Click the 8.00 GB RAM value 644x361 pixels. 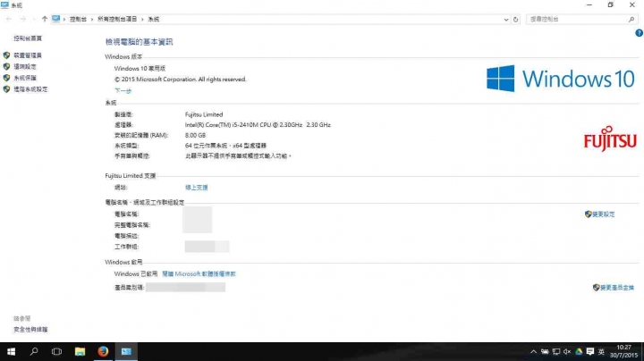tap(195, 135)
